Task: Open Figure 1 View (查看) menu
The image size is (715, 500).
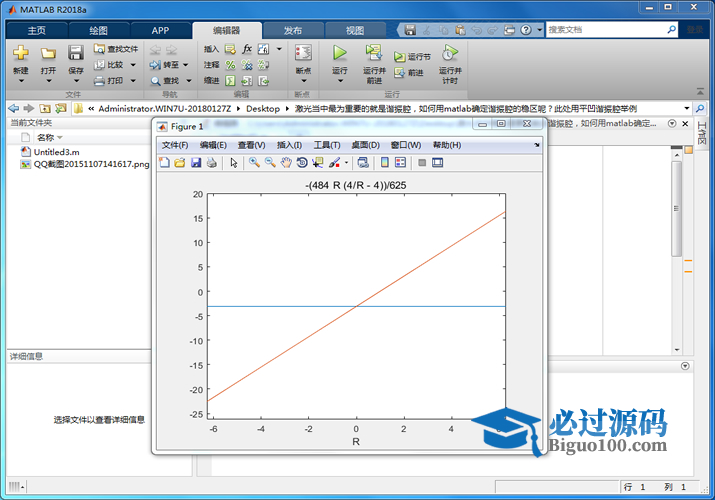Action: click(251, 145)
